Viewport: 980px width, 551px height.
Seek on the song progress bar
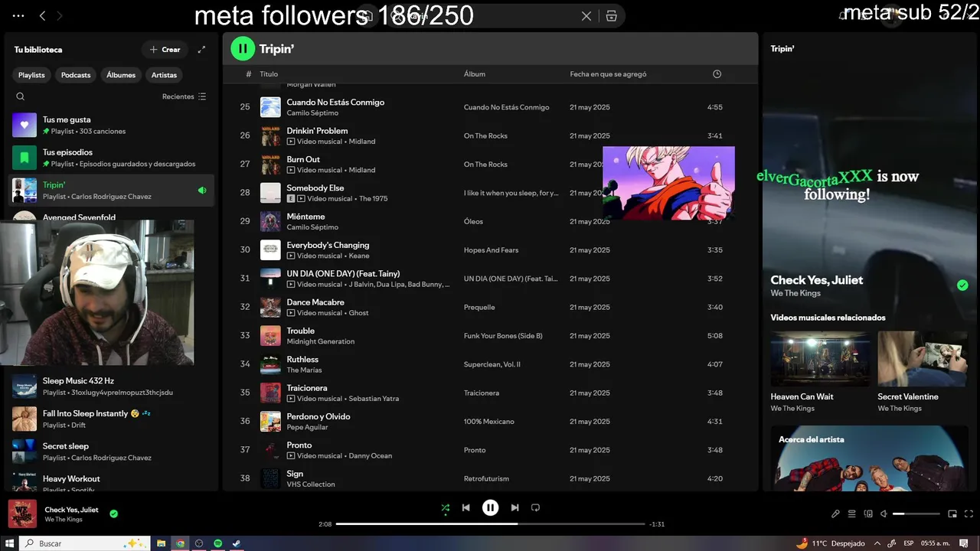(x=490, y=524)
